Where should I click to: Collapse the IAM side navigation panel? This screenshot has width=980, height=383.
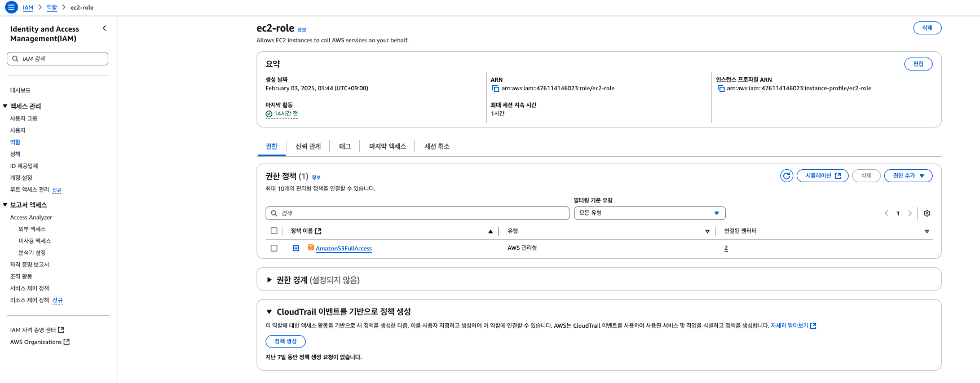click(x=104, y=28)
